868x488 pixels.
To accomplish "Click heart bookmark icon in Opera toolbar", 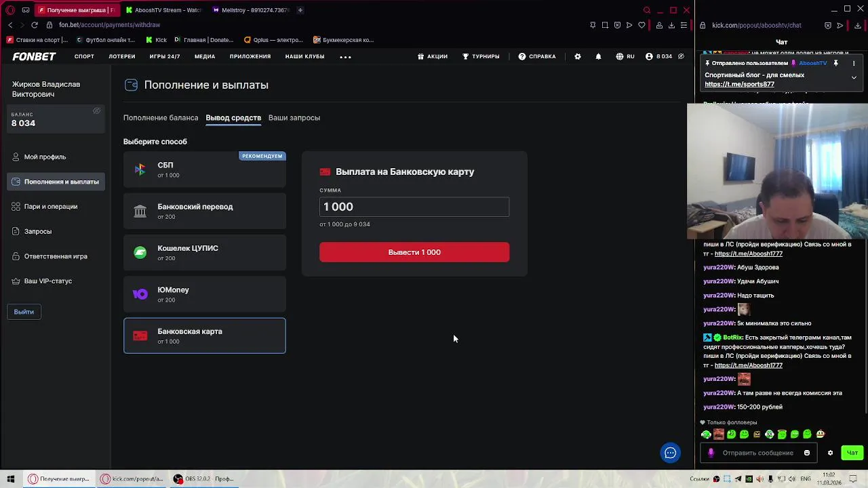I will (642, 25).
